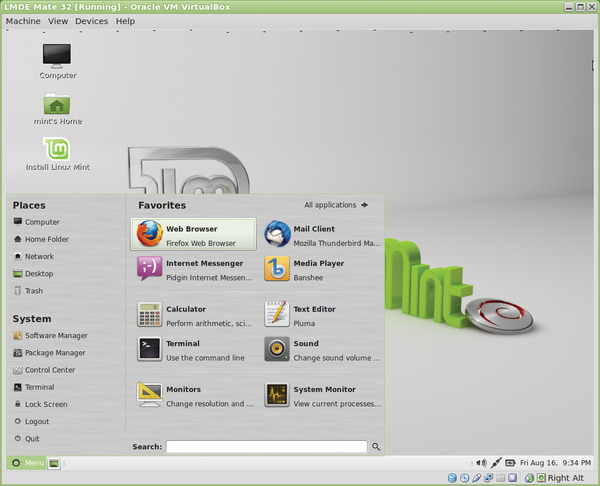600x486 pixels.
Task: Click the Menu button on panel
Action: coord(27,463)
